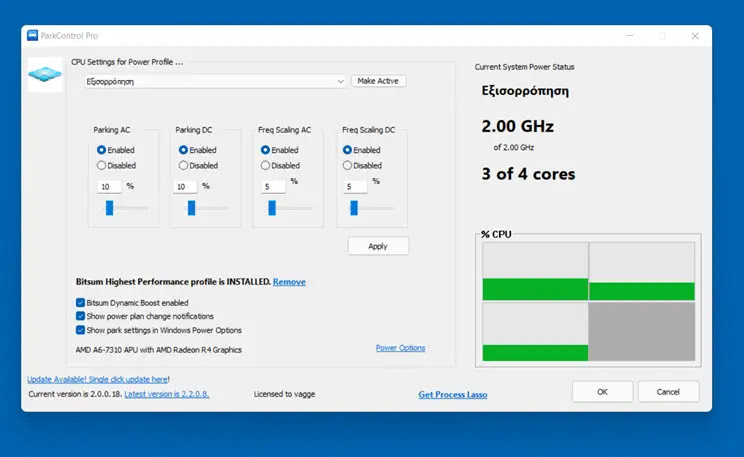Click the Freq Scaling AC percent field
744x457 pixels.
point(274,187)
